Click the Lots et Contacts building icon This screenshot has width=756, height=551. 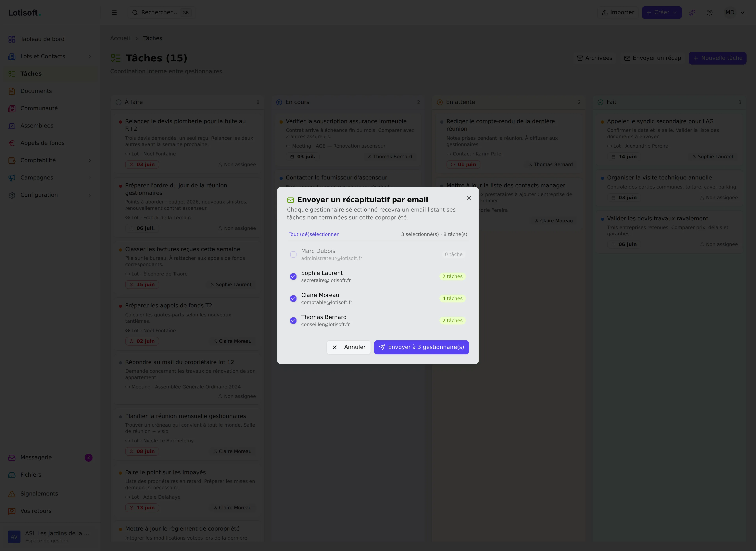[x=12, y=56]
